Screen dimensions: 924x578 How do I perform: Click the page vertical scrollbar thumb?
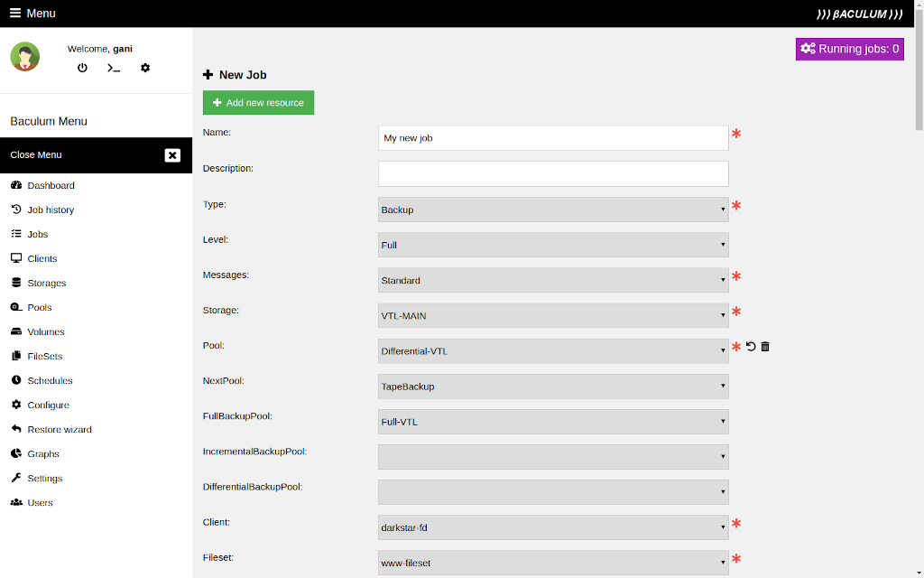pyautogui.click(x=919, y=70)
